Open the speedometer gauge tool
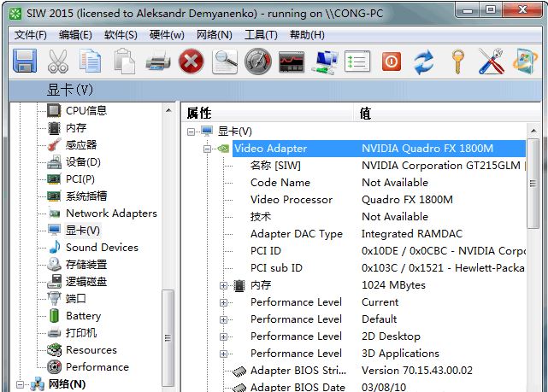The image size is (548, 392). pyautogui.click(x=257, y=61)
